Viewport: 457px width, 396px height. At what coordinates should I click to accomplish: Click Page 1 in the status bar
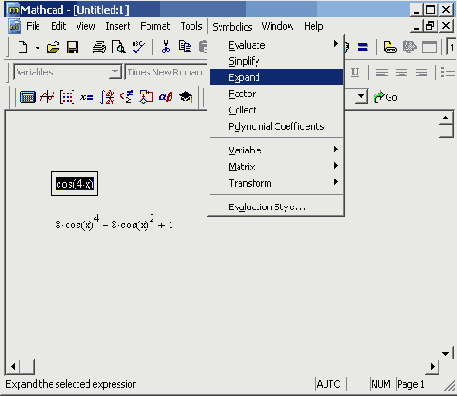(411, 384)
